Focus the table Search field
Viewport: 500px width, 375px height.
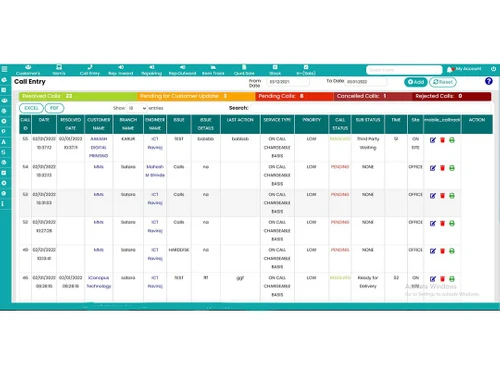click(x=370, y=108)
